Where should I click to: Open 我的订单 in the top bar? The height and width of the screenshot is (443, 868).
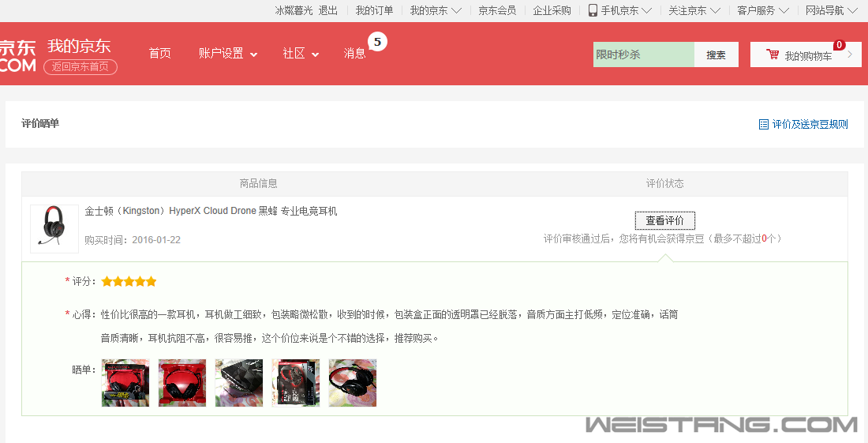click(x=374, y=10)
